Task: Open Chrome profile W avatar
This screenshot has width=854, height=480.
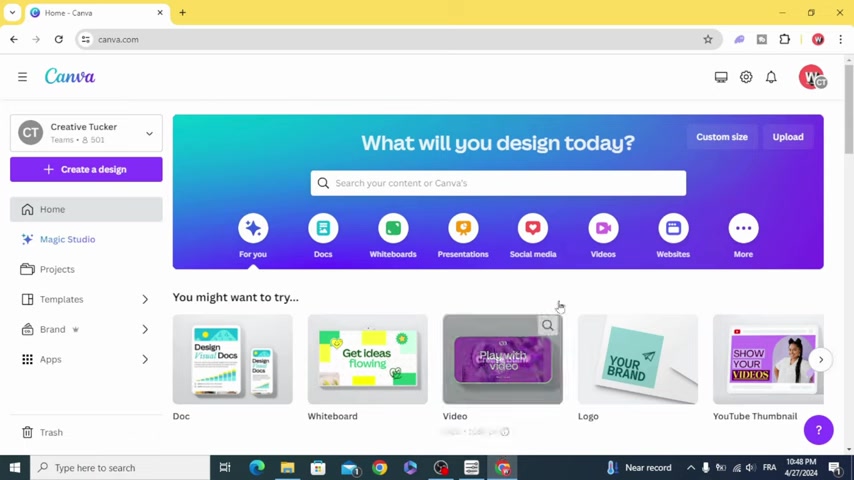Action: 818,39
